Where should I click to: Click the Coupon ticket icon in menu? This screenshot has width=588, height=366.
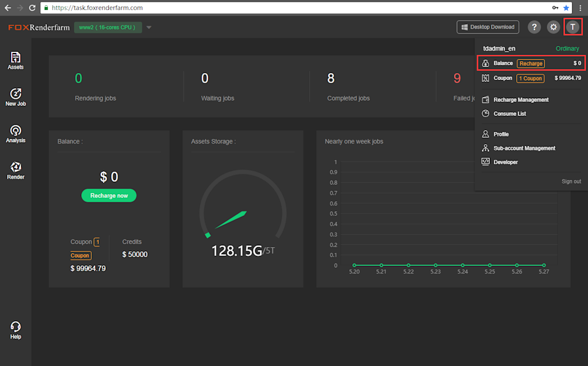[x=485, y=78]
